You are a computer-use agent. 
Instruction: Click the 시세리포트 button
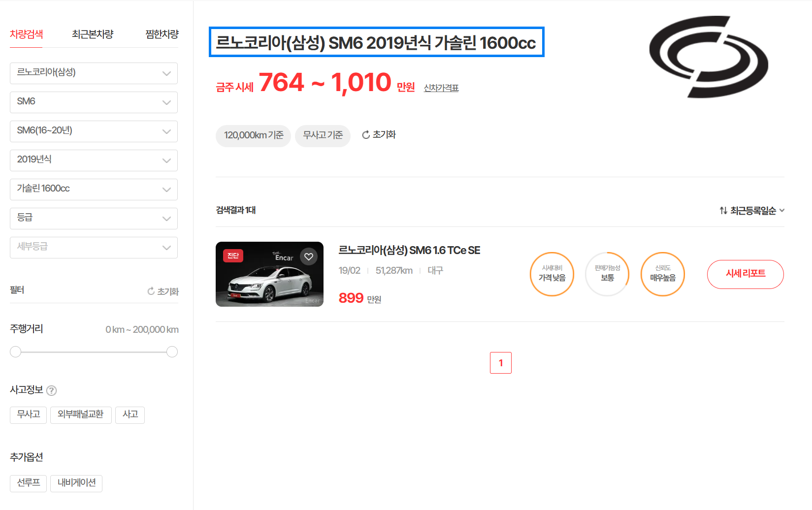(745, 274)
